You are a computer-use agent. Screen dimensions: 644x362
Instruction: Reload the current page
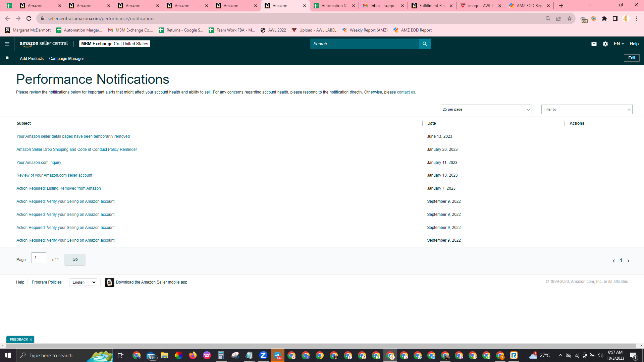coord(29,18)
